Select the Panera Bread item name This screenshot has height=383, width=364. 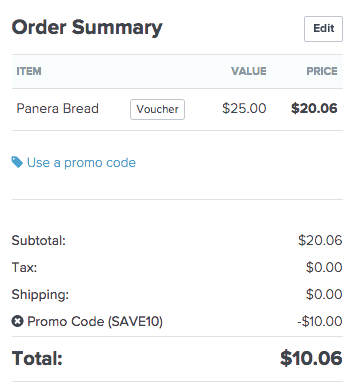point(58,109)
